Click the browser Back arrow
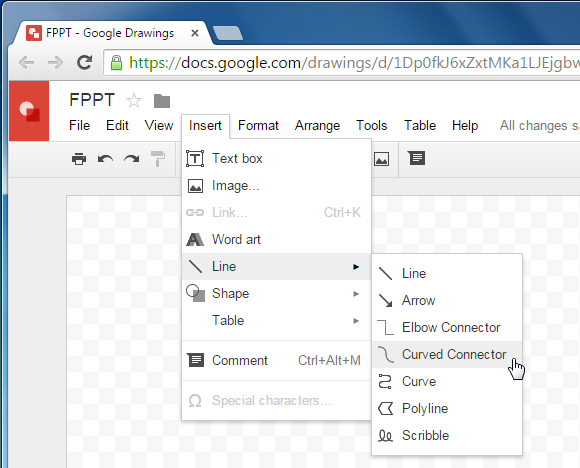Viewport: 580px width, 468px height. coord(27,62)
